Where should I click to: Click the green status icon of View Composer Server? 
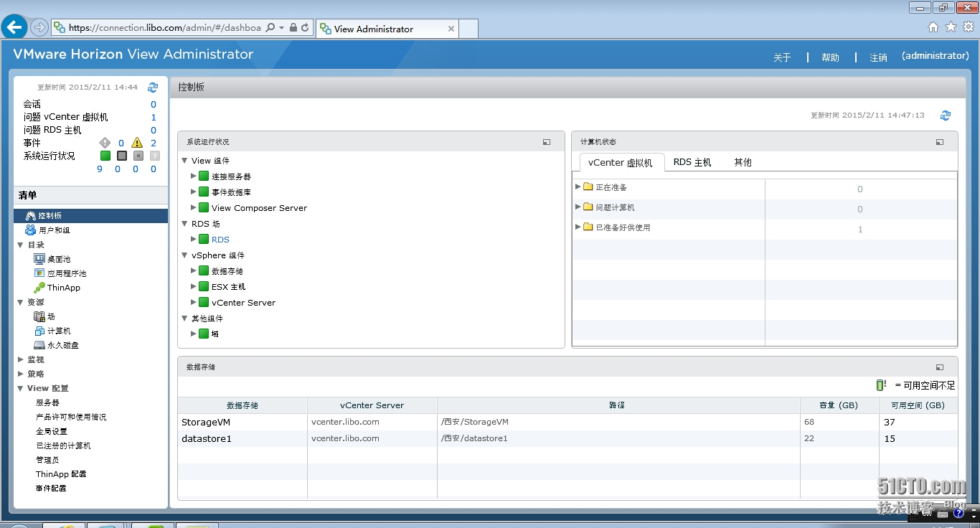(x=204, y=207)
